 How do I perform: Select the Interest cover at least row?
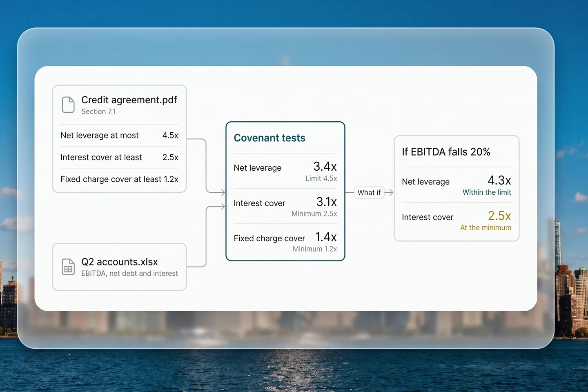click(x=119, y=157)
